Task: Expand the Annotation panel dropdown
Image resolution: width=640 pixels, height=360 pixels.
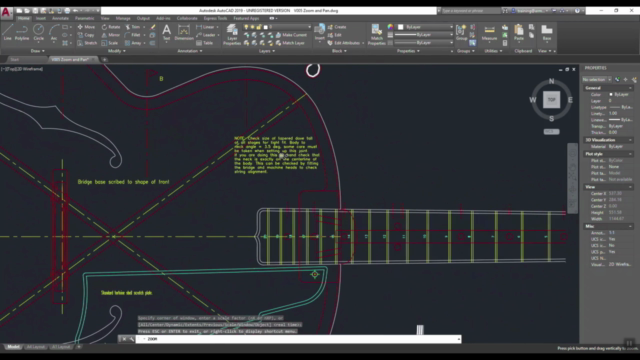Action: point(190,51)
